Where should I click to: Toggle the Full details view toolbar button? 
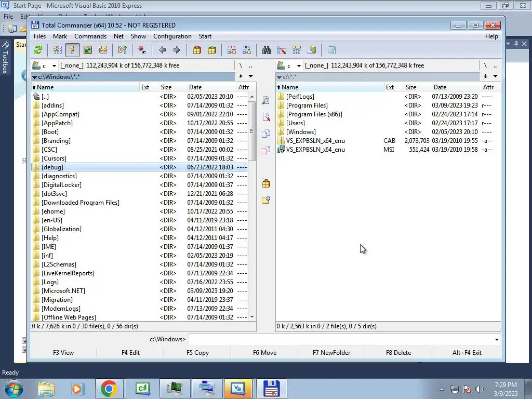coord(72,50)
